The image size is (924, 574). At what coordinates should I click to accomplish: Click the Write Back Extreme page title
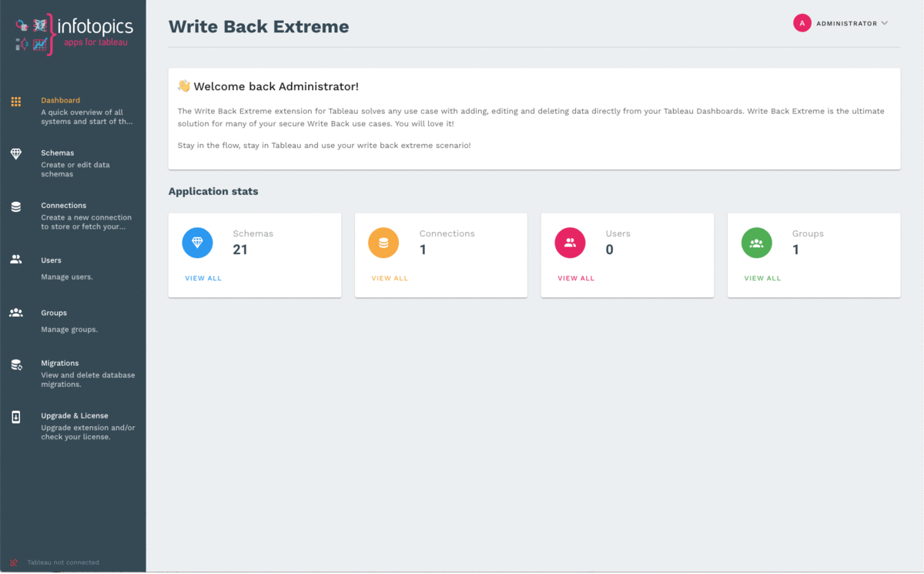(x=259, y=26)
